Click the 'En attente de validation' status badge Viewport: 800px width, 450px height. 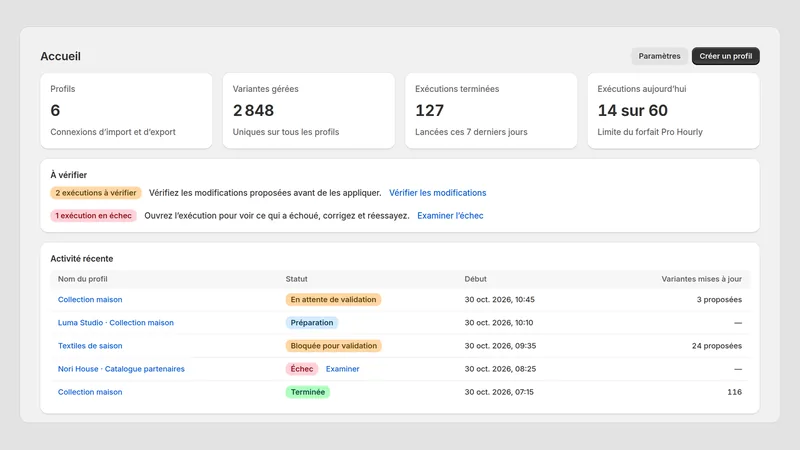333,299
